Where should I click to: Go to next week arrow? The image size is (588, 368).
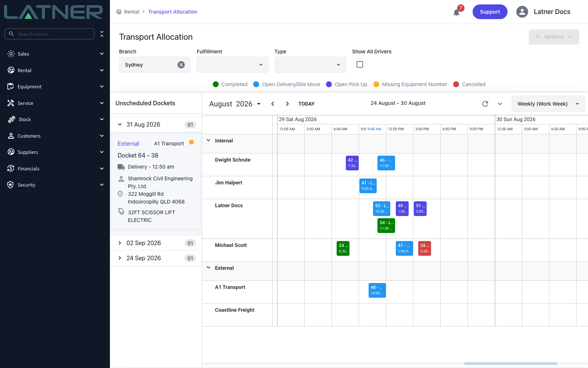[287, 104]
